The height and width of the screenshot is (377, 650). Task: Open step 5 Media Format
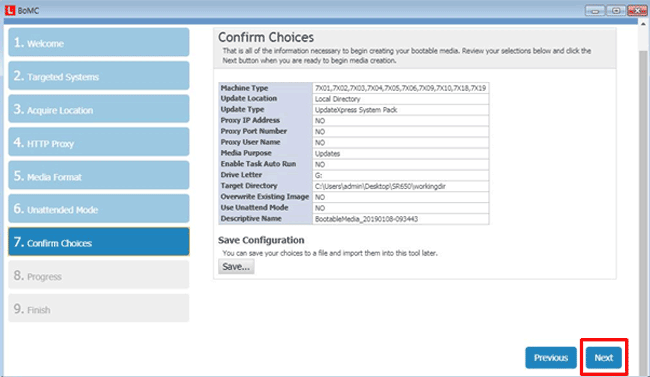pos(99,175)
